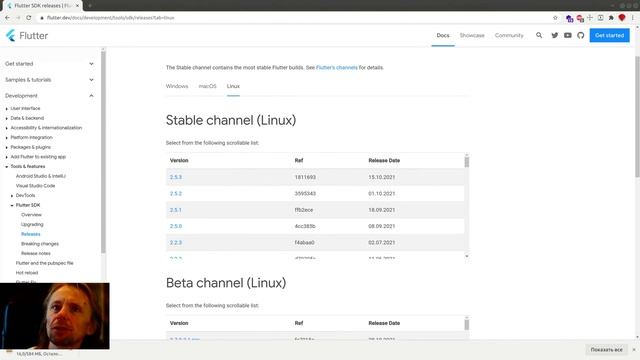Download stable version 2.5.1
This screenshot has height=360, width=640.
pos(176,210)
